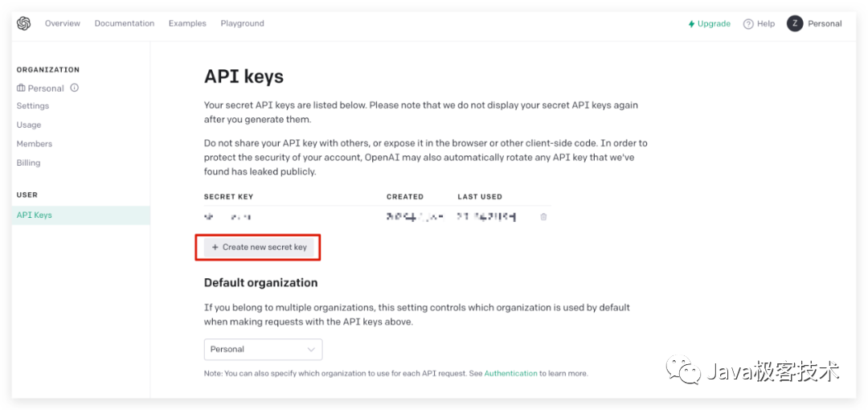The width and height of the screenshot is (868, 410).
Task: Expand the dropdown chevron arrow
Action: [x=311, y=349]
